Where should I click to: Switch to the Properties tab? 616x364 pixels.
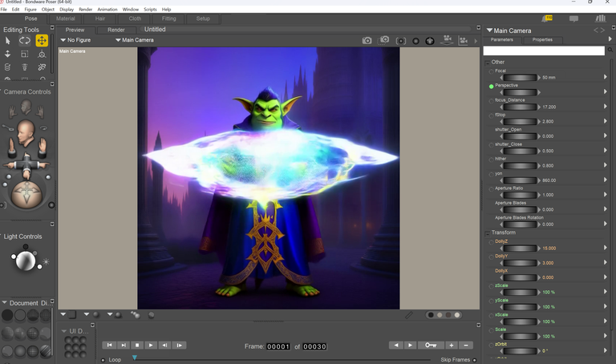pos(542,39)
